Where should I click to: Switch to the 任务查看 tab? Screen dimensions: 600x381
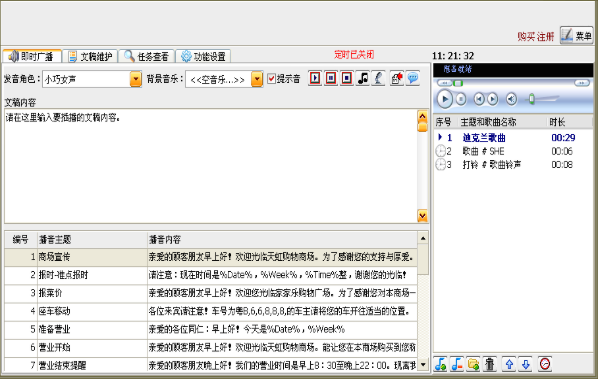point(147,57)
